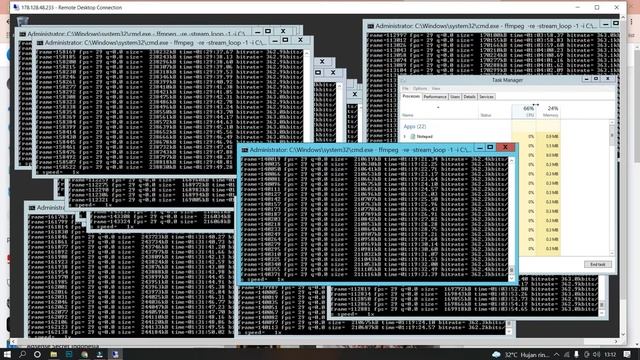640x360 pixels.
Task: Open the Options menu in Task Manager
Action: coord(420,89)
